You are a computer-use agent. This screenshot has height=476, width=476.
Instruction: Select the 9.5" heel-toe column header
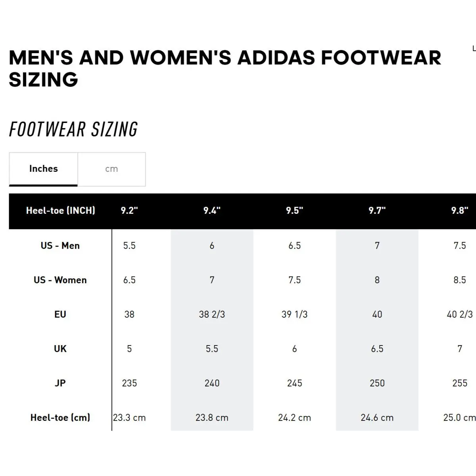click(294, 211)
